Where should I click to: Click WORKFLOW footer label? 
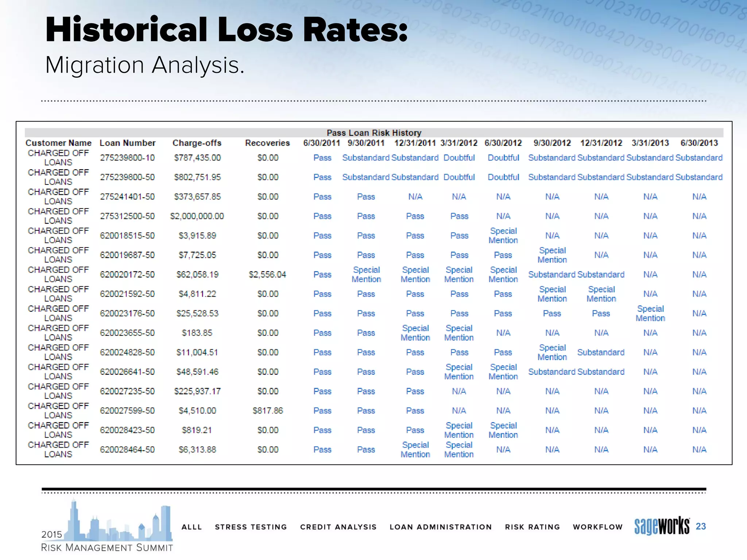[x=597, y=527]
